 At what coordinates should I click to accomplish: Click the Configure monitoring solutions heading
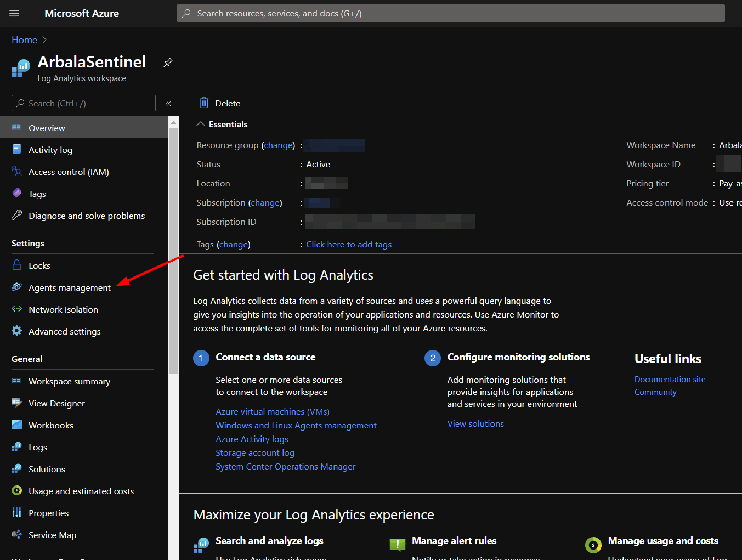click(x=518, y=357)
